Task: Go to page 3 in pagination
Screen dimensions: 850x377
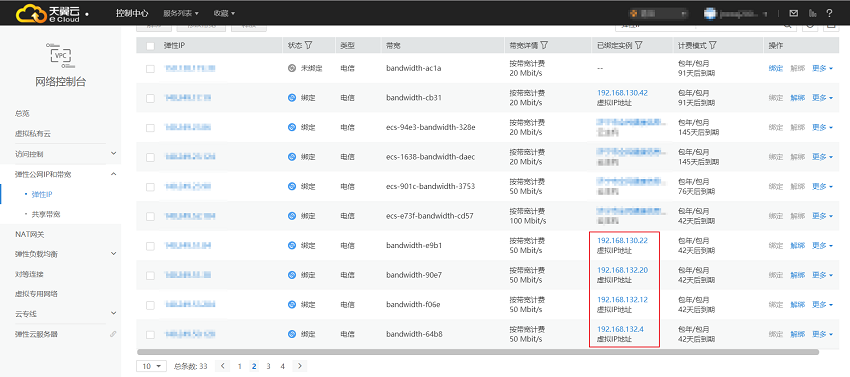Action: pyautogui.click(x=268, y=366)
